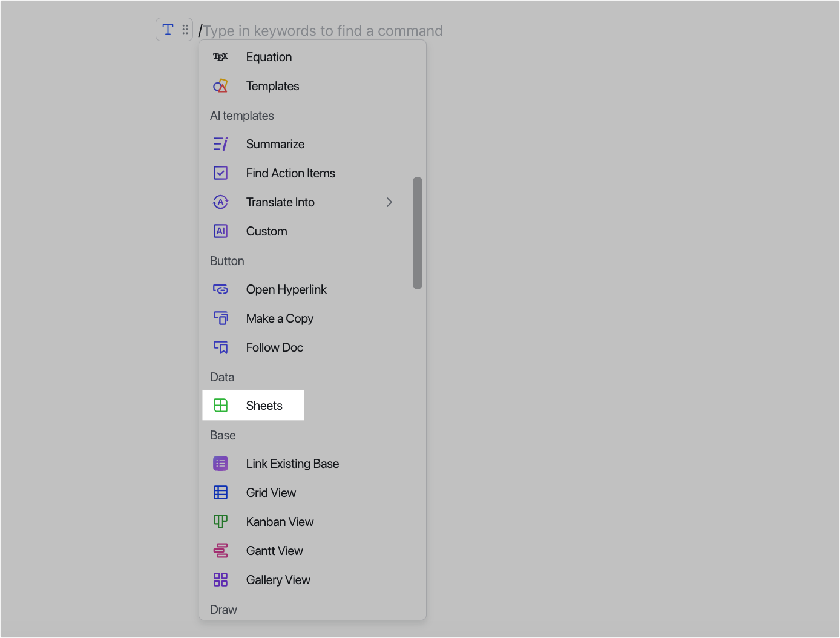Click the Custom AI template icon
The image size is (840, 638).
[x=220, y=231]
